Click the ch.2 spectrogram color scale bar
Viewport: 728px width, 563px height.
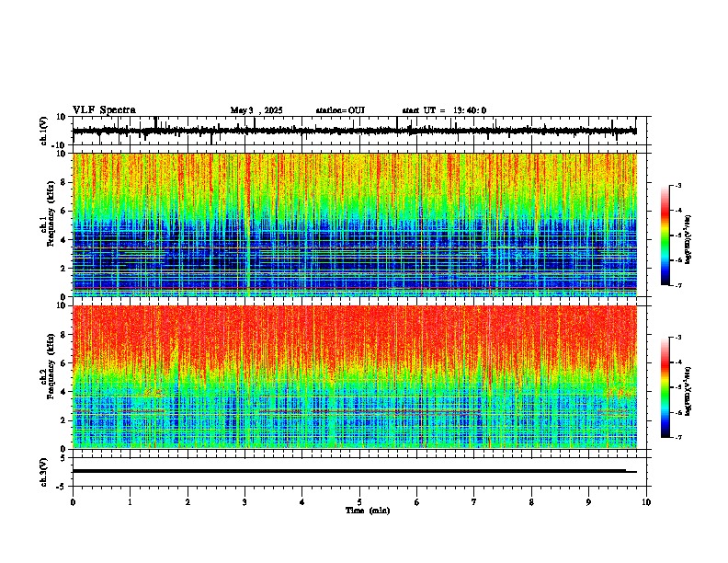[665, 387]
